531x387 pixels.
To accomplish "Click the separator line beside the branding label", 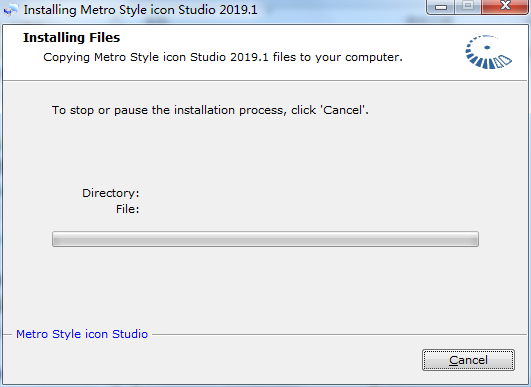I will coord(339,335).
